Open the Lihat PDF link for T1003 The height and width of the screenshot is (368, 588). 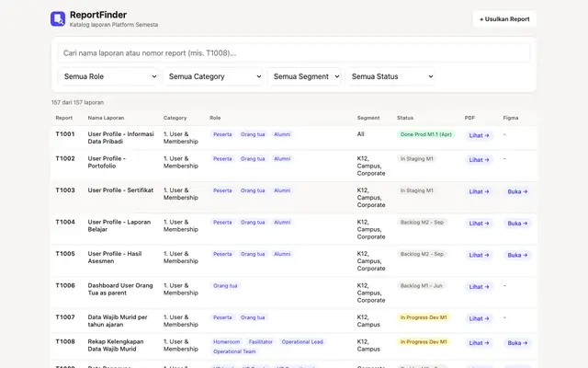(479, 191)
